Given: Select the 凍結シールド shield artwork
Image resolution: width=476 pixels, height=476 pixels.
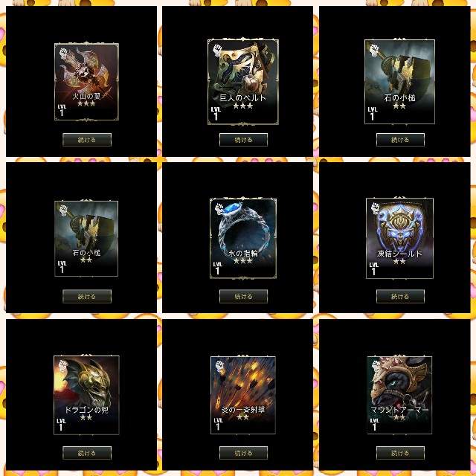Looking at the screenshot, I should [x=400, y=226].
